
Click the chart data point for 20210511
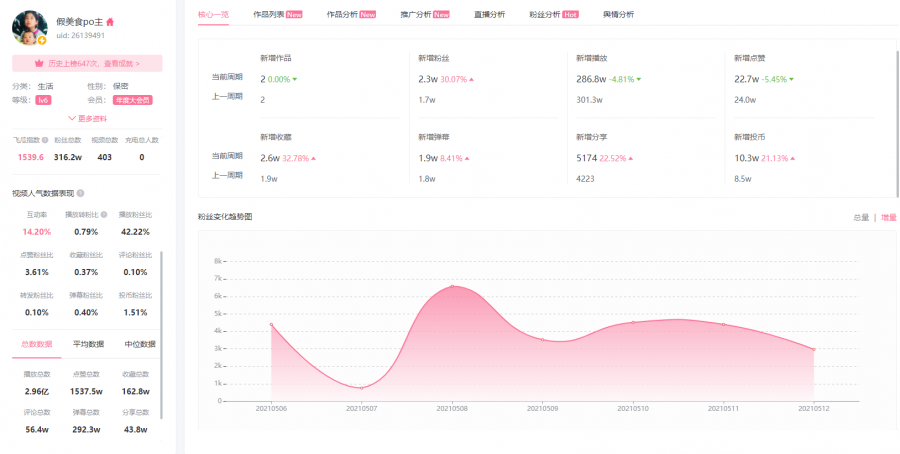(x=723, y=324)
